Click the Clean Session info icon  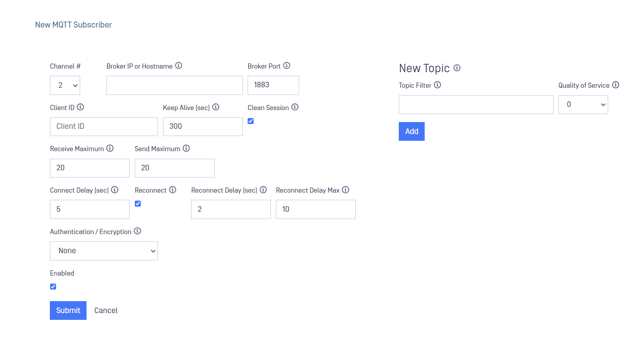point(295,107)
